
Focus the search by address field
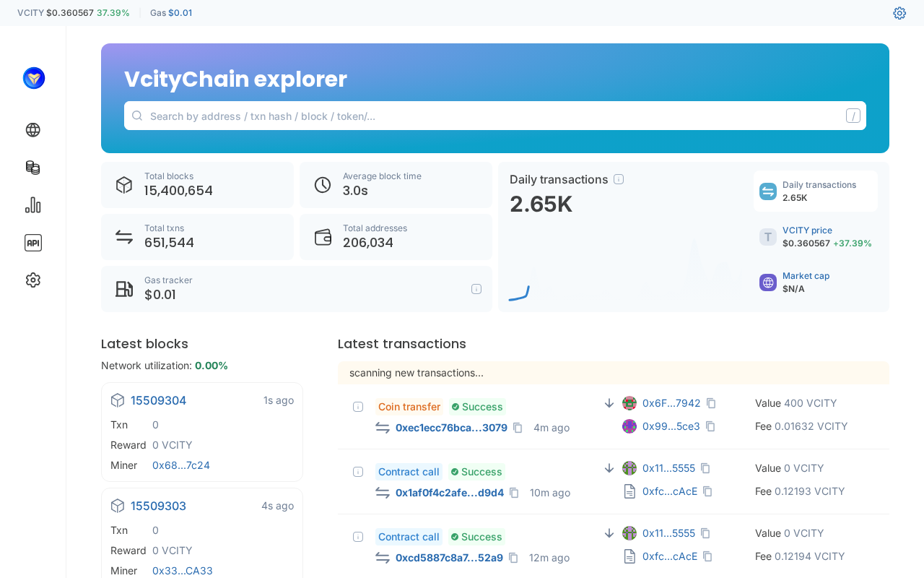coord(495,116)
